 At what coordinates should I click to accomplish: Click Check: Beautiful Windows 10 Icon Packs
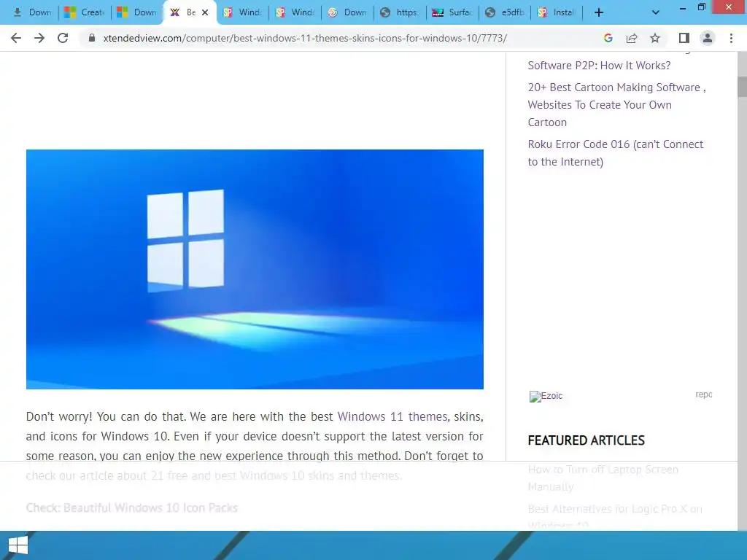tap(132, 507)
